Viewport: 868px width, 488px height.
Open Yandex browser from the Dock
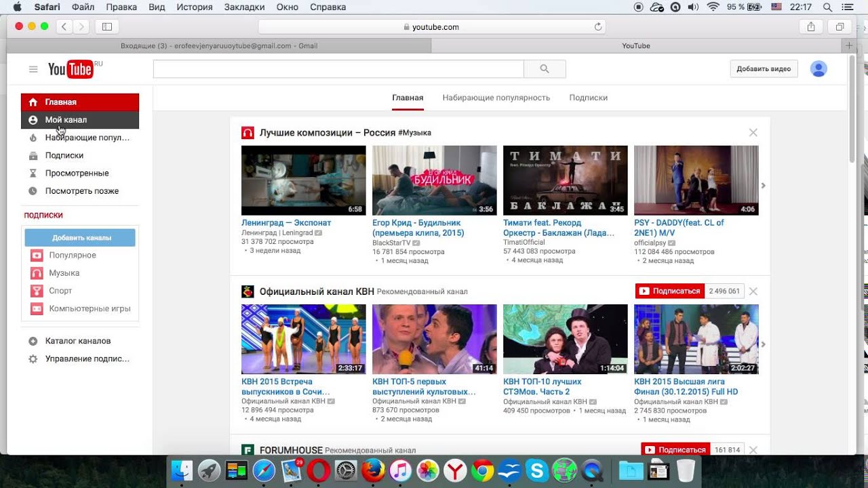click(455, 470)
